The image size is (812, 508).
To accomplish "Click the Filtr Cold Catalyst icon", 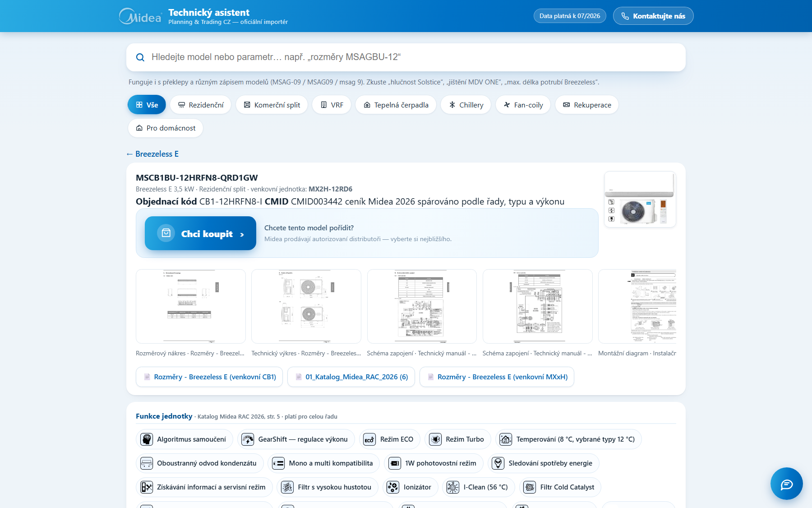I will pyautogui.click(x=530, y=487).
